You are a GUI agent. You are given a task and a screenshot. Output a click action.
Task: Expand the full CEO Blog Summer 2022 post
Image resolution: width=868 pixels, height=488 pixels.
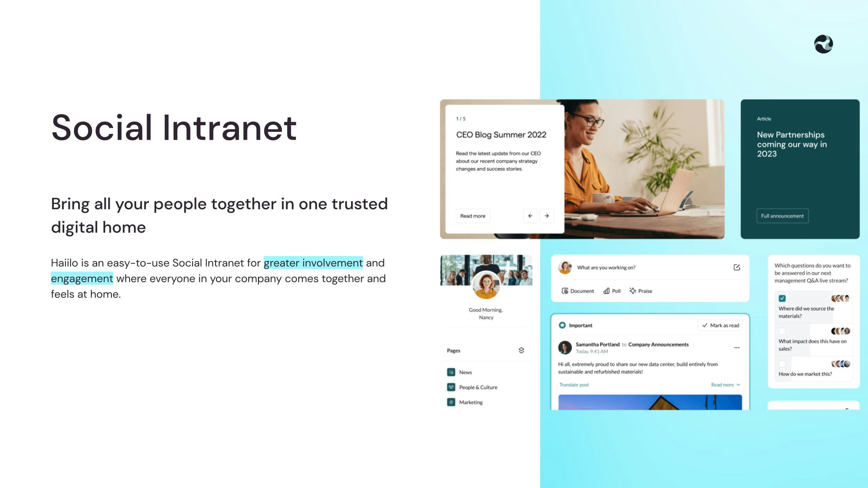[x=473, y=216]
